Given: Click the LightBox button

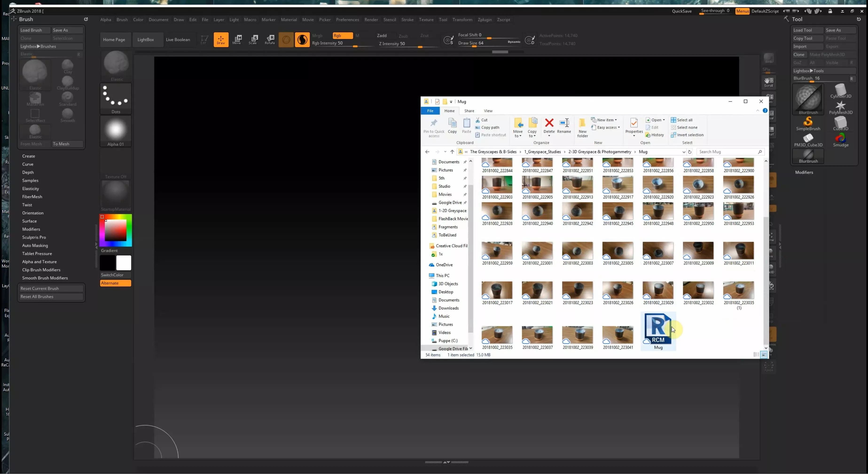Looking at the screenshot, I should tap(145, 39).
